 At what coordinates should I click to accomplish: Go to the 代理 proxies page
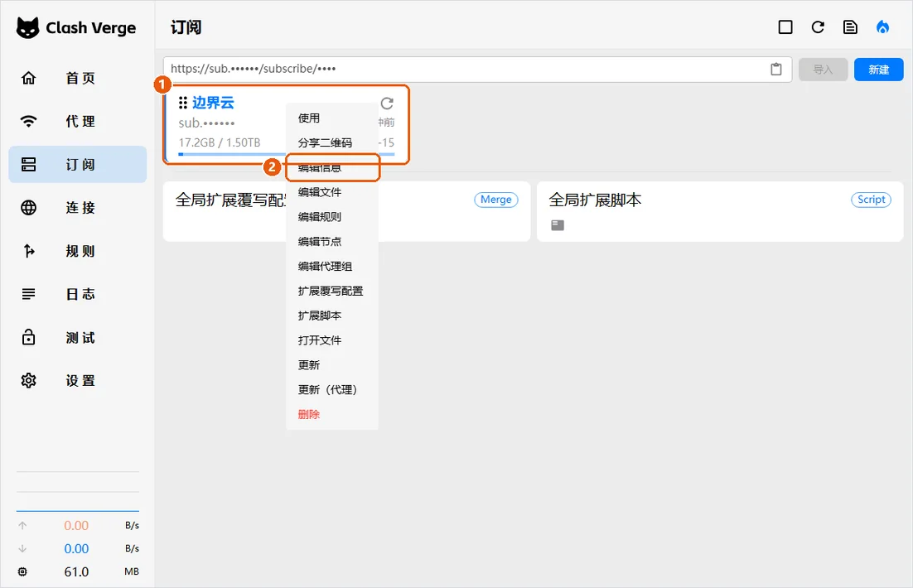[77, 121]
